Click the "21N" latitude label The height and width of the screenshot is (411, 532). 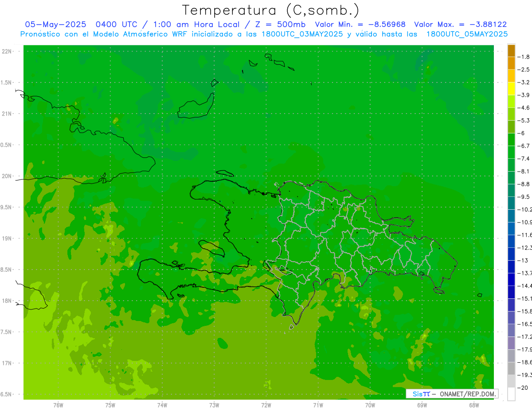[7, 114]
